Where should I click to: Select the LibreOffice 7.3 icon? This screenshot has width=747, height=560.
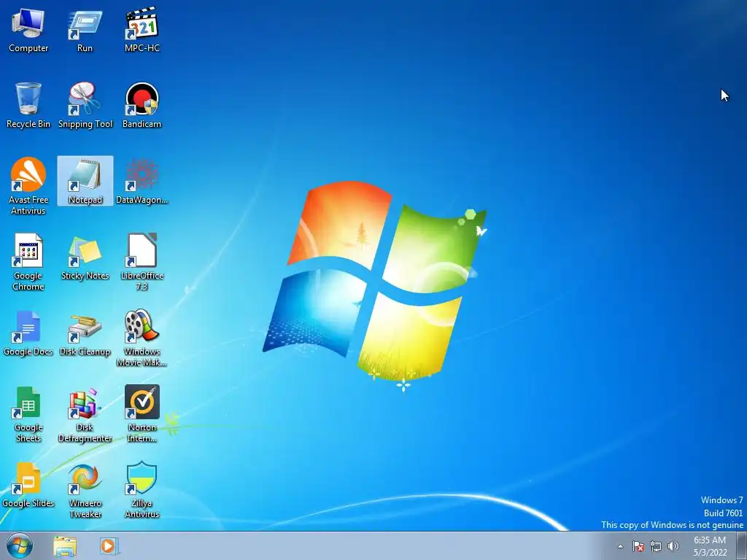click(142, 262)
